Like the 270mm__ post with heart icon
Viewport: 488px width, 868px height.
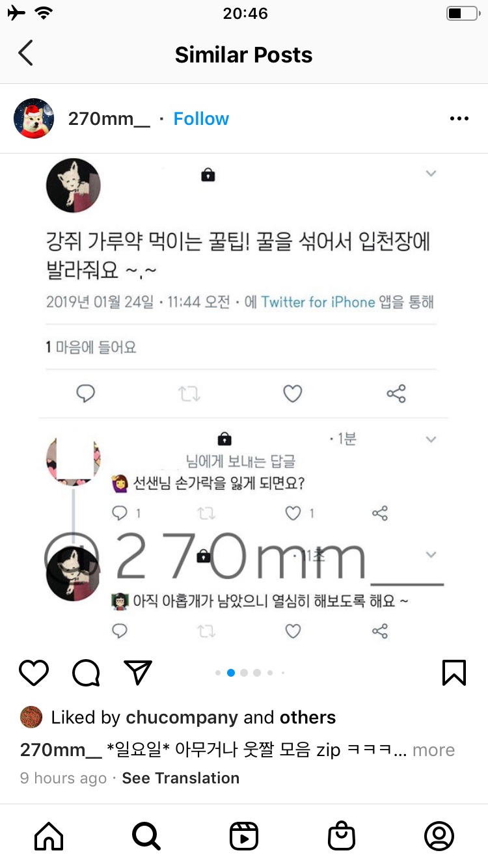pyautogui.click(x=34, y=673)
